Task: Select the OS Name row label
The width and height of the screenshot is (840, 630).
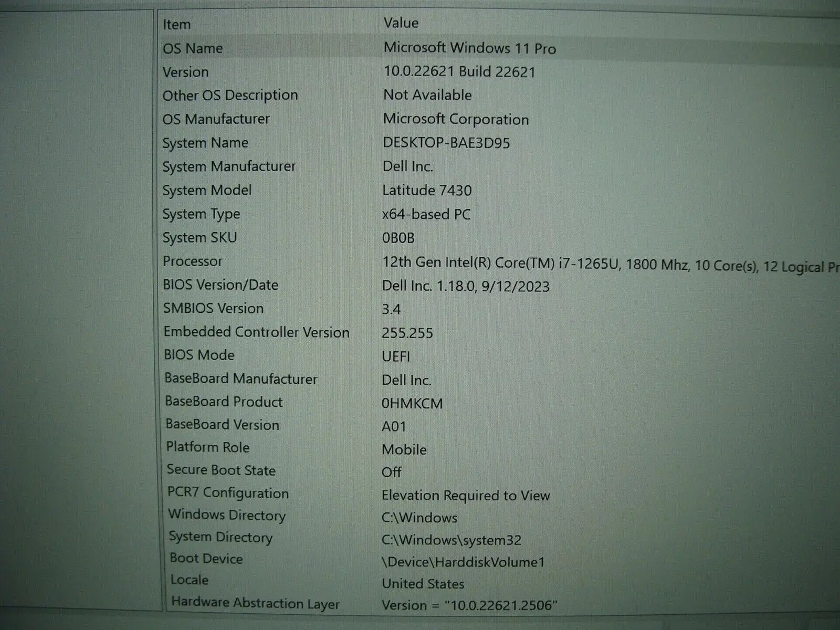Action: (193, 48)
